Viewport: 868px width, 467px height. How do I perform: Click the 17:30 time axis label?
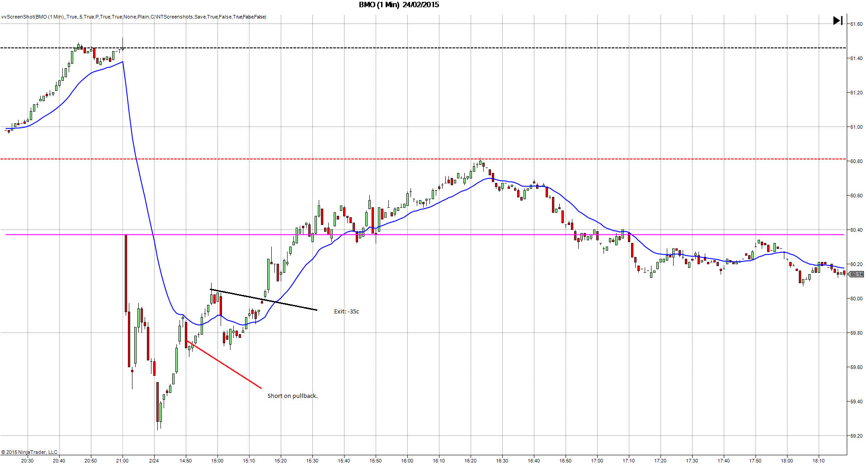tap(692, 461)
